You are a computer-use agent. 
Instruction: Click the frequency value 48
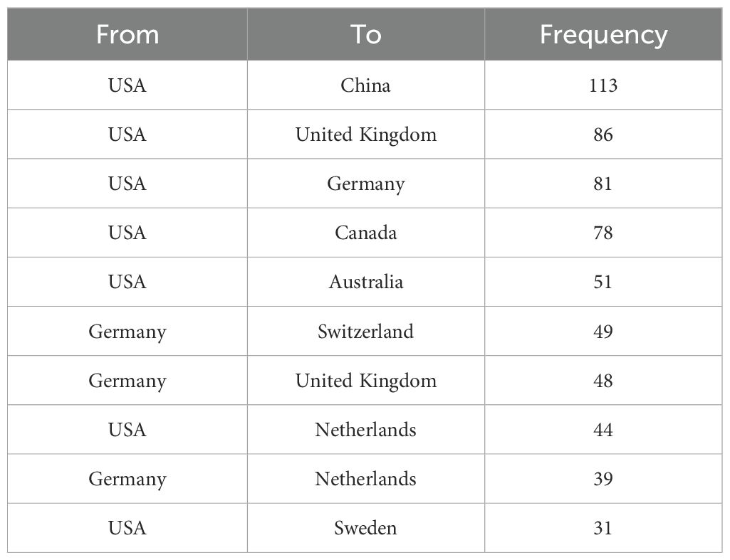tap(603, 381)
